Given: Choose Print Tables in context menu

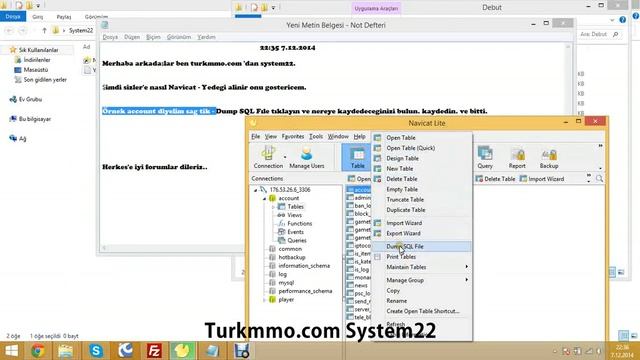Looking at the screenshot, I should (422, 257).
